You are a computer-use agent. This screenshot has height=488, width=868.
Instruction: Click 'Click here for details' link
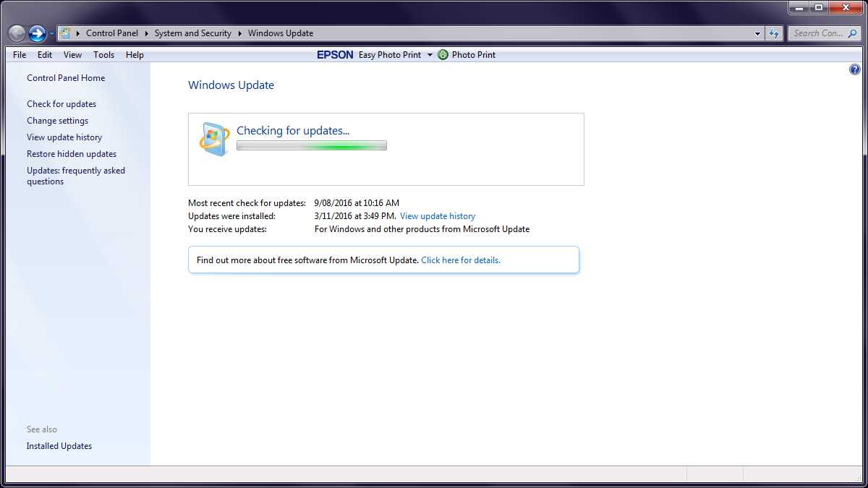tap(461, 260)
